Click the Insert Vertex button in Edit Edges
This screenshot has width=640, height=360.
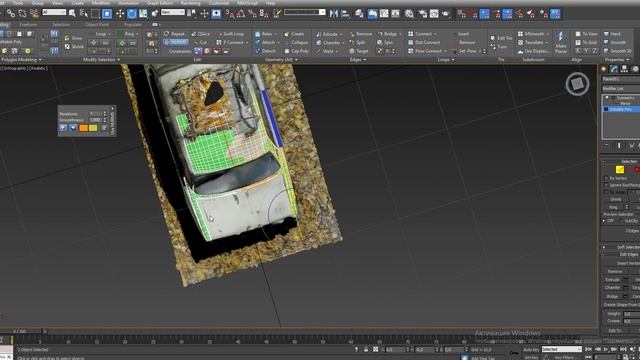[622, 263]
